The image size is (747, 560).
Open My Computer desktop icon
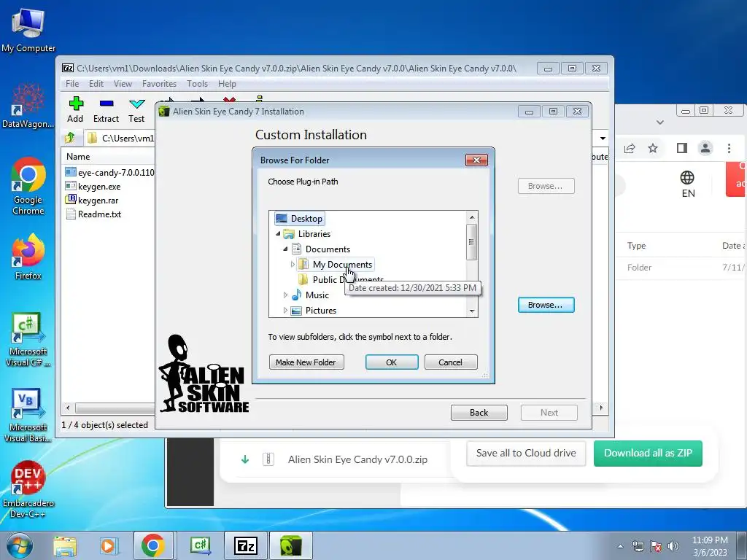[28, 31]
